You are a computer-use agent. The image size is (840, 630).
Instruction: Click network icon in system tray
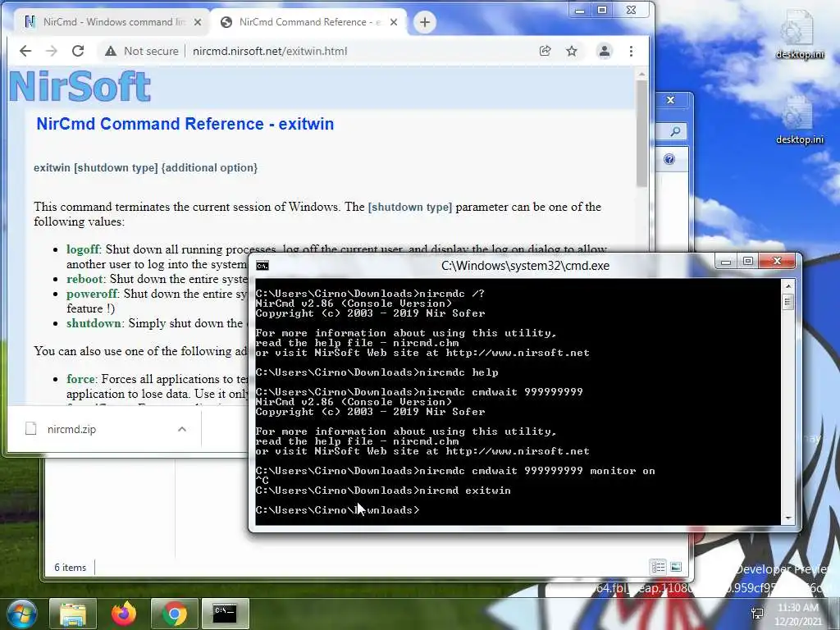(757, 614)
